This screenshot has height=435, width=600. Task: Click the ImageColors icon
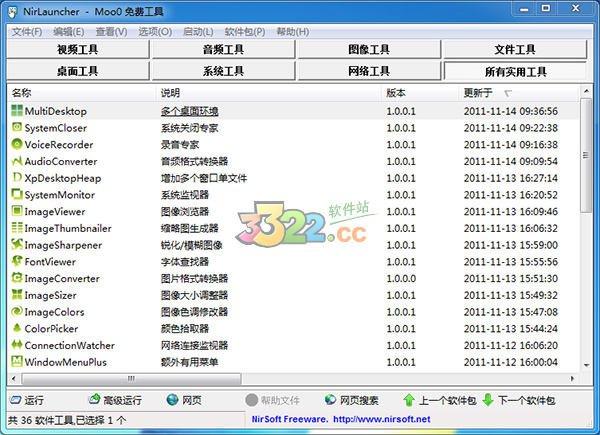[17, 311]
